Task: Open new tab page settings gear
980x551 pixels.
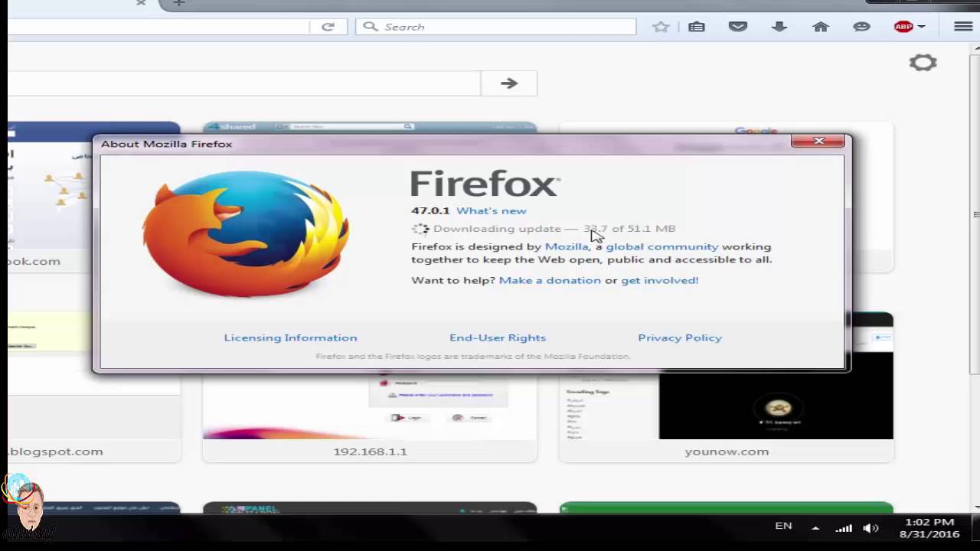Action: [923, 63]
